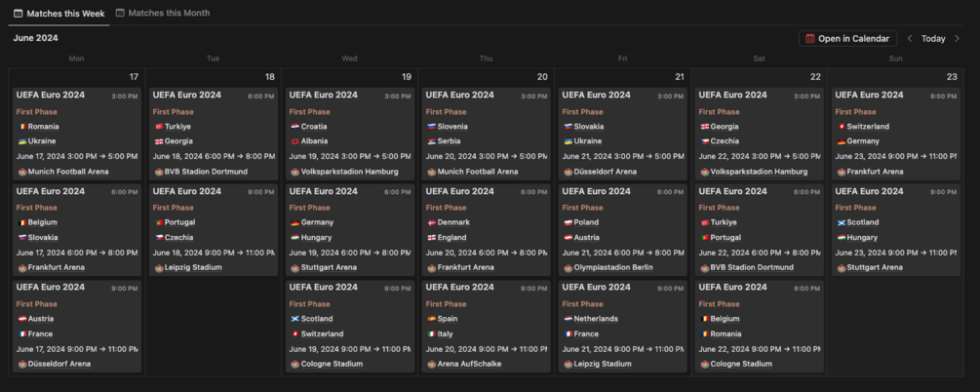980x392 pixels.
Task: Select Czechia team on June 18
Action: click(x=178, y=238)
